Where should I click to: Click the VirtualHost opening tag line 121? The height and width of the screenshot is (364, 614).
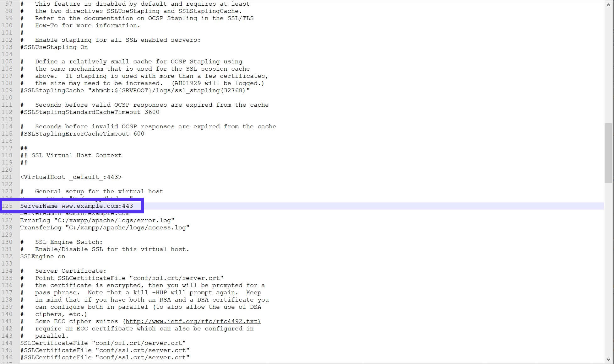[71, 177]
